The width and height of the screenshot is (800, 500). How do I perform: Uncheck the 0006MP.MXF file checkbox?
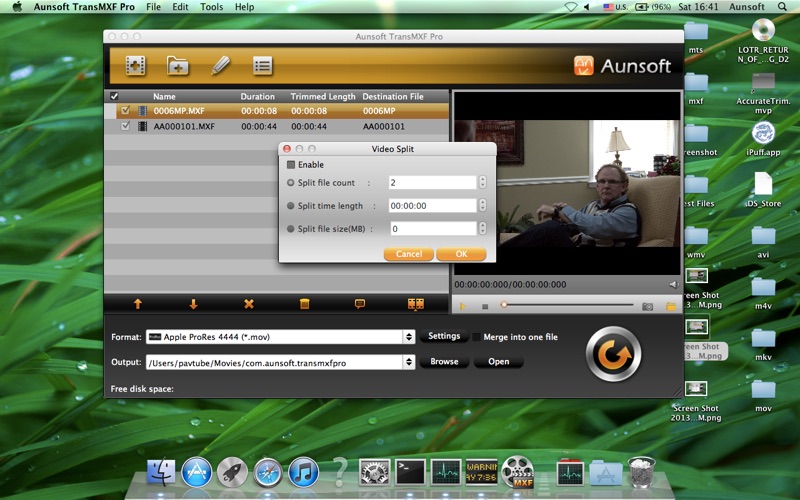coord(125,110)
